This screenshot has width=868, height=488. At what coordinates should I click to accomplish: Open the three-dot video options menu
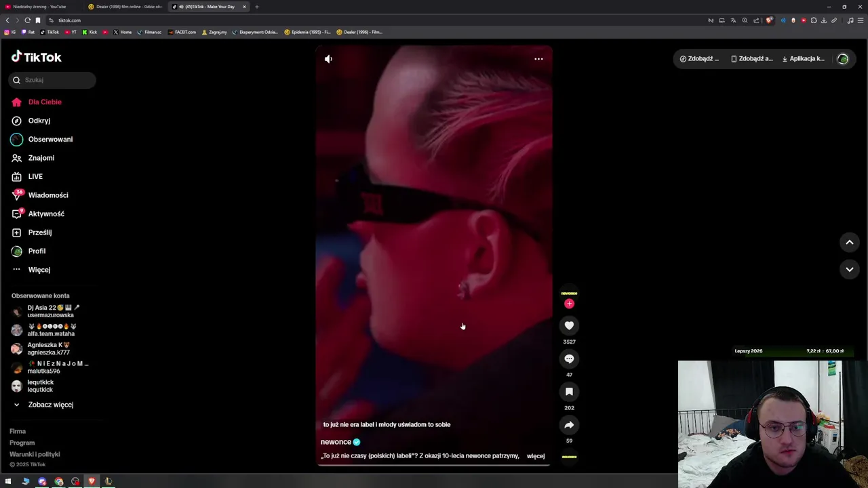(538, 59)
